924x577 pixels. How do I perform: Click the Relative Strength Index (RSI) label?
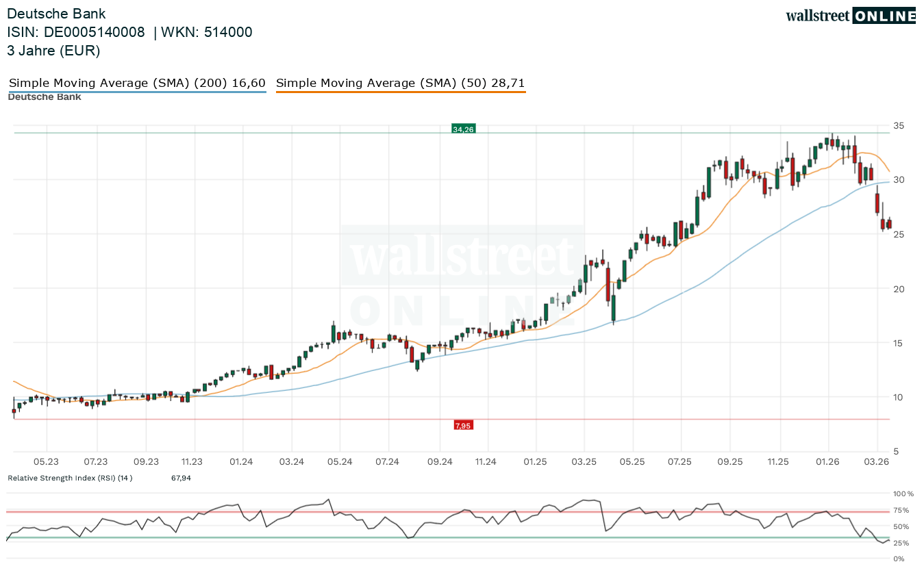70,478
